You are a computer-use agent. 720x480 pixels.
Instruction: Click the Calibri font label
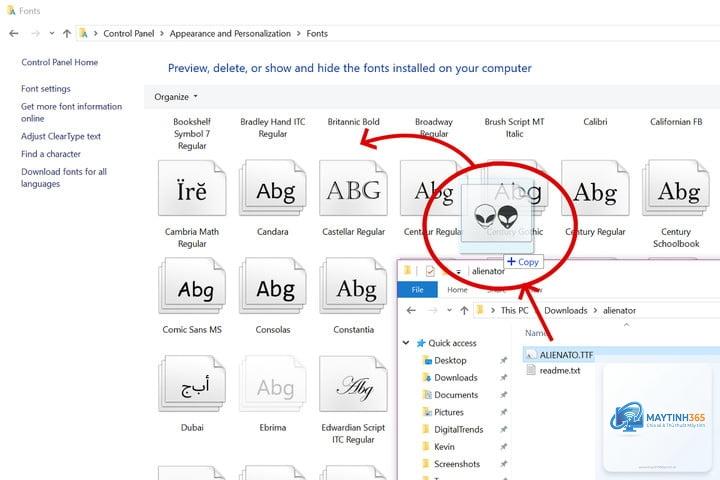[595, 122]
